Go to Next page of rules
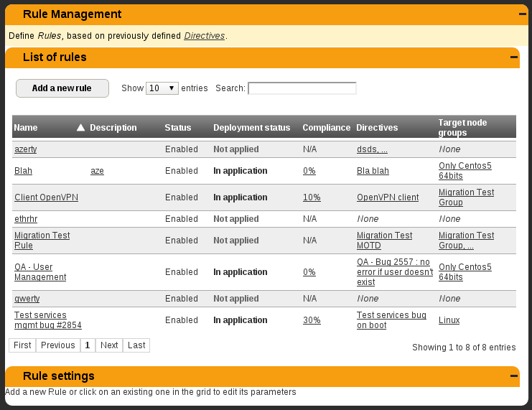Screen dimensions: 532x410 pos(109,345)
